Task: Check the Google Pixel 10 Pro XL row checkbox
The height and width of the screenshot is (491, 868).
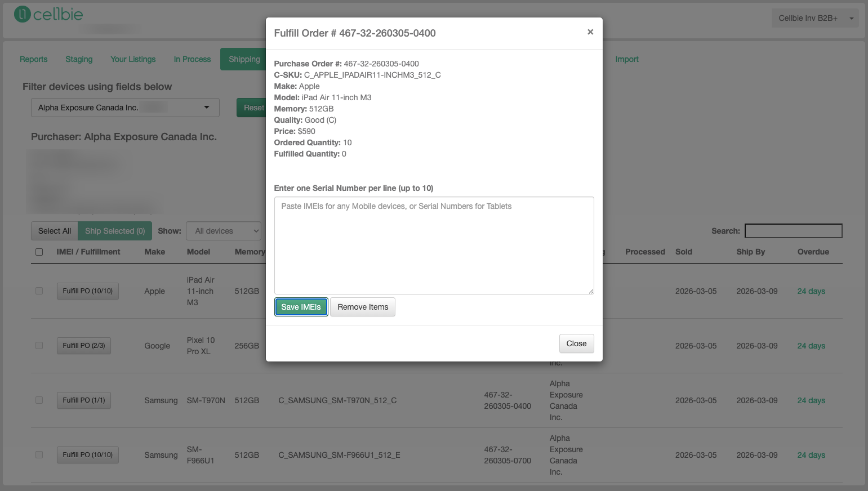Action: pyautogui.click(x=39, y=346)
